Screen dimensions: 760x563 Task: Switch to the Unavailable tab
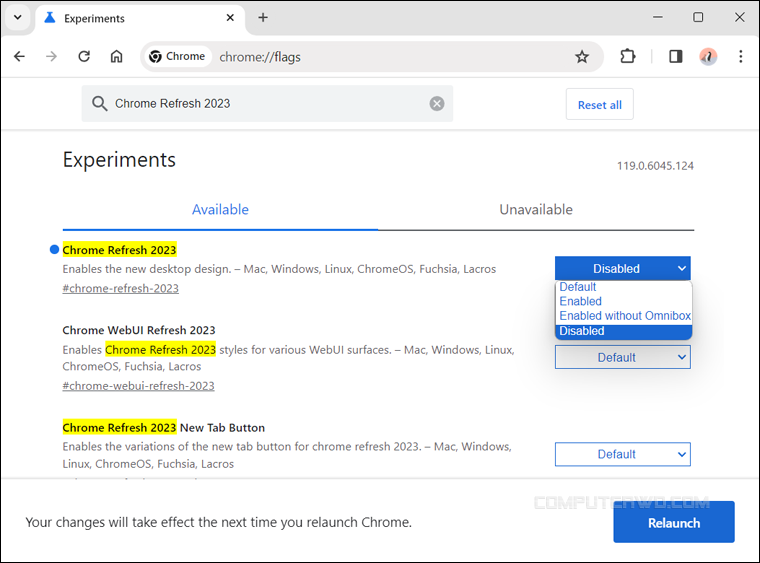point(536,210)
